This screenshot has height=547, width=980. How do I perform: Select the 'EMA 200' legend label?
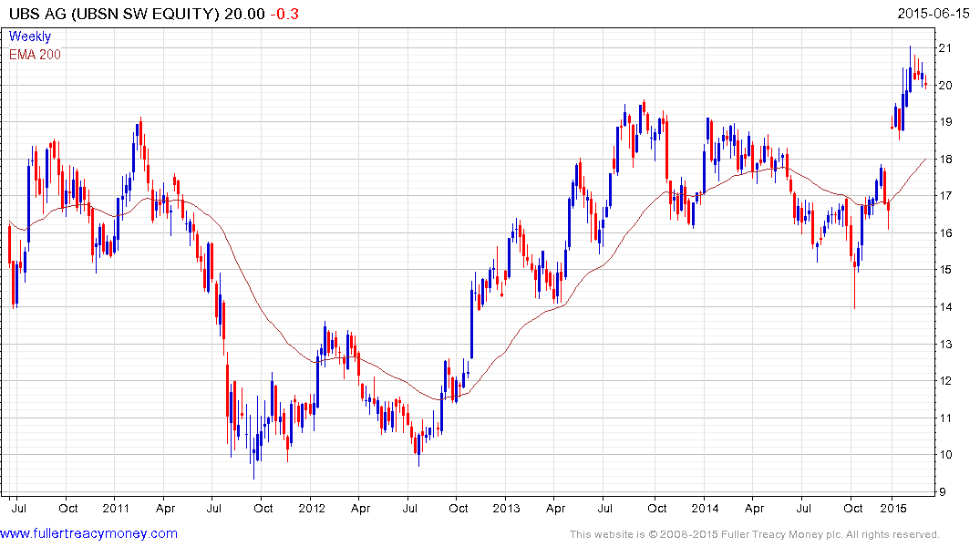click(x=35, y=55)
